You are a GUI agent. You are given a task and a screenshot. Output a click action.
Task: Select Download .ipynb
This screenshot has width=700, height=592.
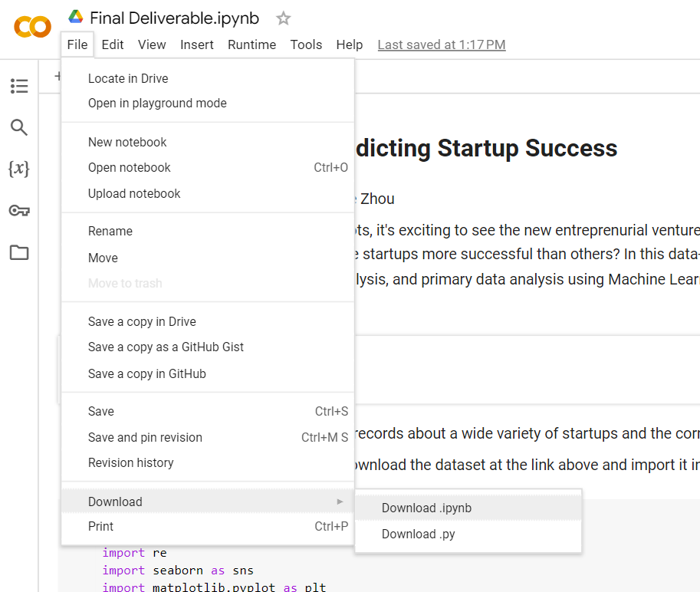[426, 508]
